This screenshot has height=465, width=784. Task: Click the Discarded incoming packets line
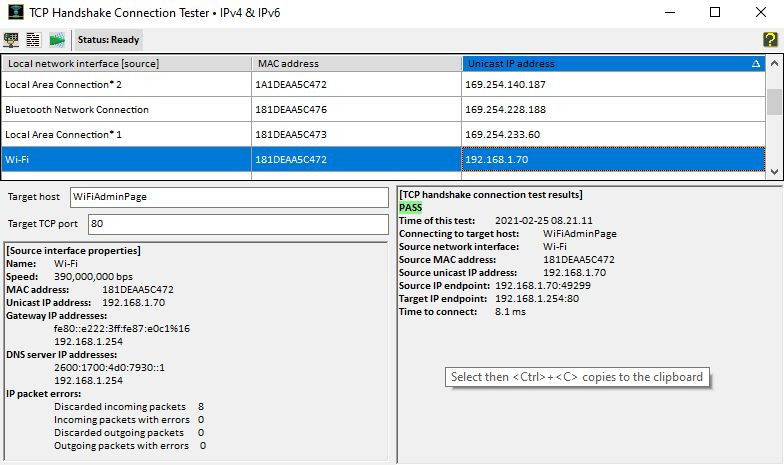click(129, 406)
